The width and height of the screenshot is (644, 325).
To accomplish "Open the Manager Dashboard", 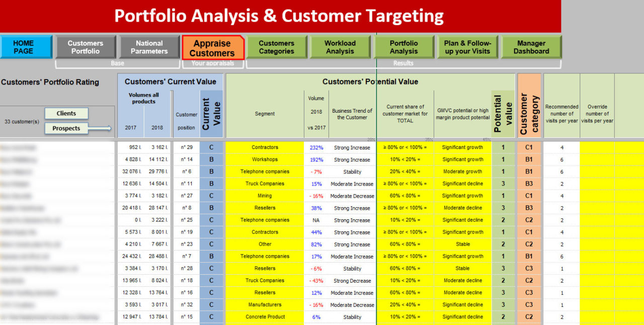I will [531, 46].
